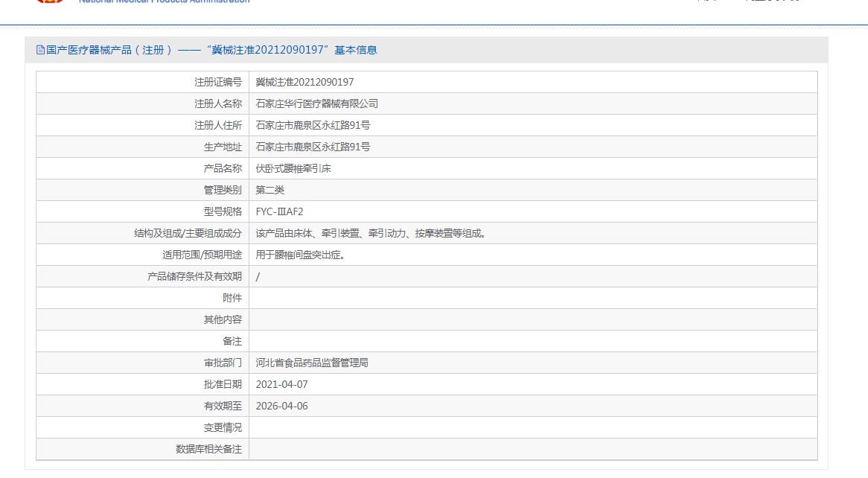868x478 pixels.
Task: Select company name 石家庄华行医疗器械有限公司
Action: (316, 103)
